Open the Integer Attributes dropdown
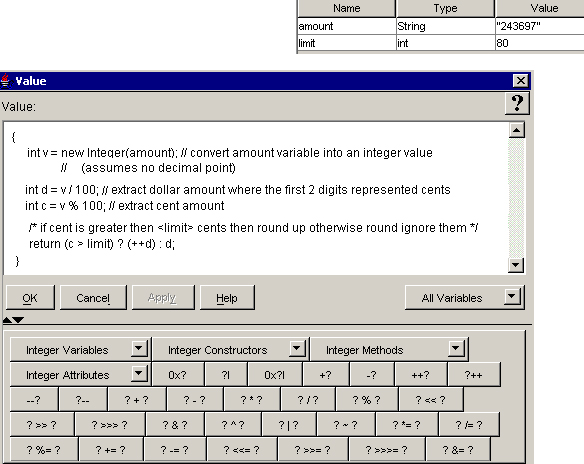Viewport: 584px width, 464px height. [x=138, y=374]
